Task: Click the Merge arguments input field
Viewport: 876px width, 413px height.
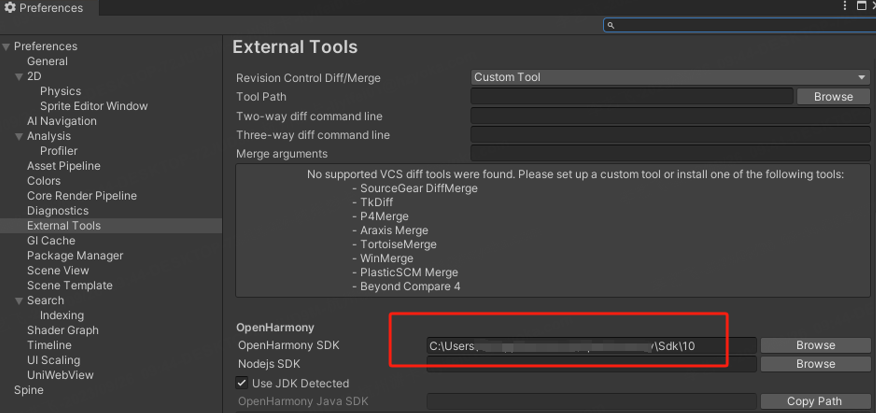Action: coord(670,154)
